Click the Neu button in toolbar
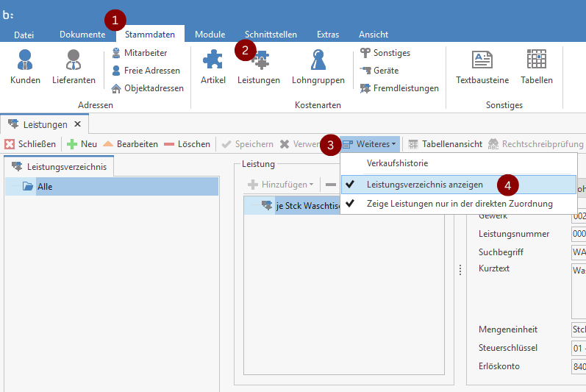This screenshot has width=586, height=392. [82, 144]
